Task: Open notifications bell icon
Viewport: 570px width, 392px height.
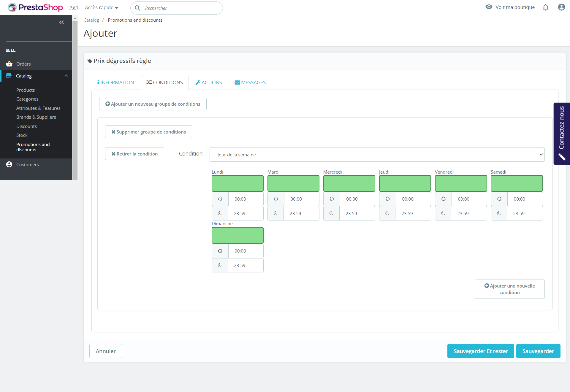Action: pos(545,7)
